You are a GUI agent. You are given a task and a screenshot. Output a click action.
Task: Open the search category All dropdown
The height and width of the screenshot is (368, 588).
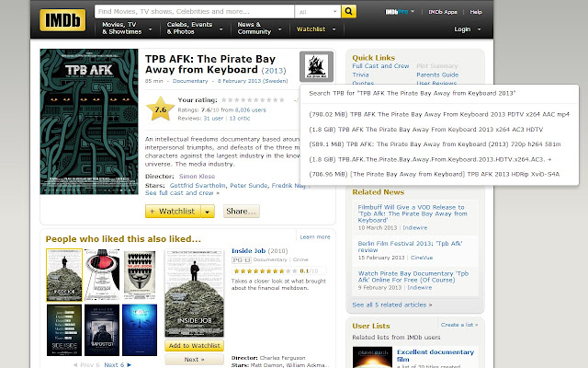[x=318, y=12]
